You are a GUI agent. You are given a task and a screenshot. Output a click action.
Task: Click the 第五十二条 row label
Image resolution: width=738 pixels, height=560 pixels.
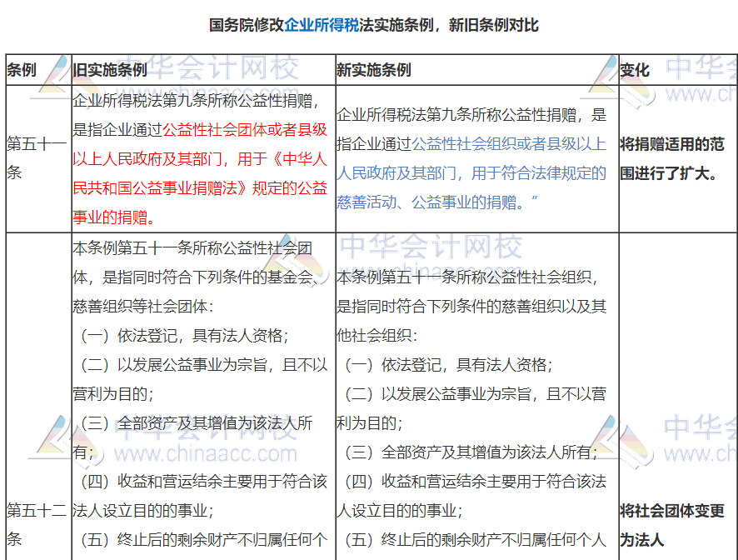pos(37,523)
